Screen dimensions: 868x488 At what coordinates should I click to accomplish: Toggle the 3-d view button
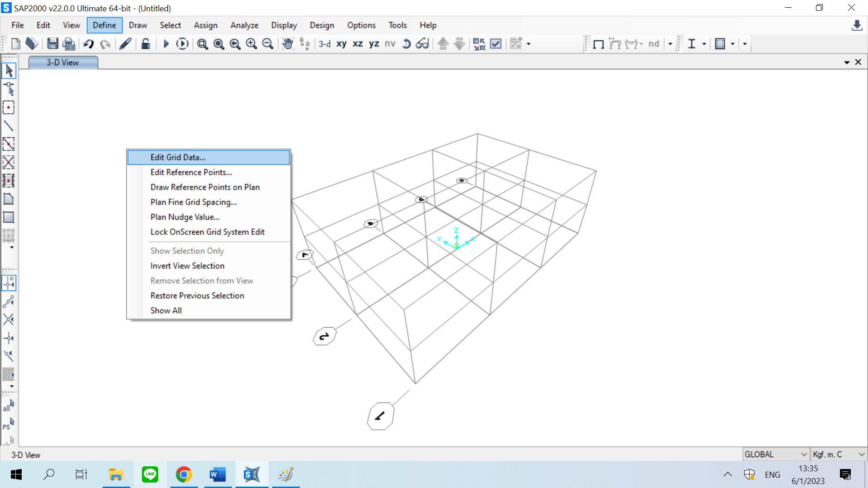[324, 44]
